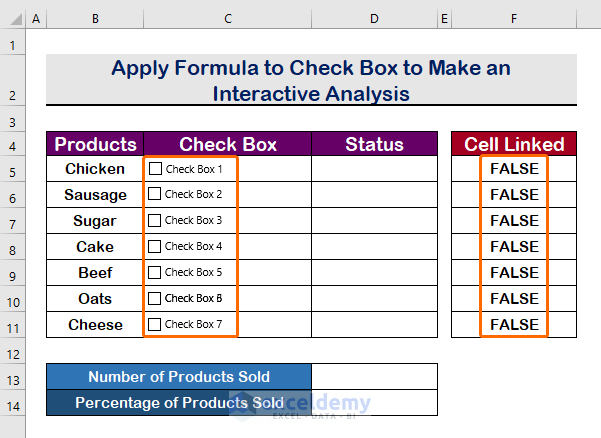601x438 pixels.
Task: Click the Select All corner triangle
Action: point(16,19)
